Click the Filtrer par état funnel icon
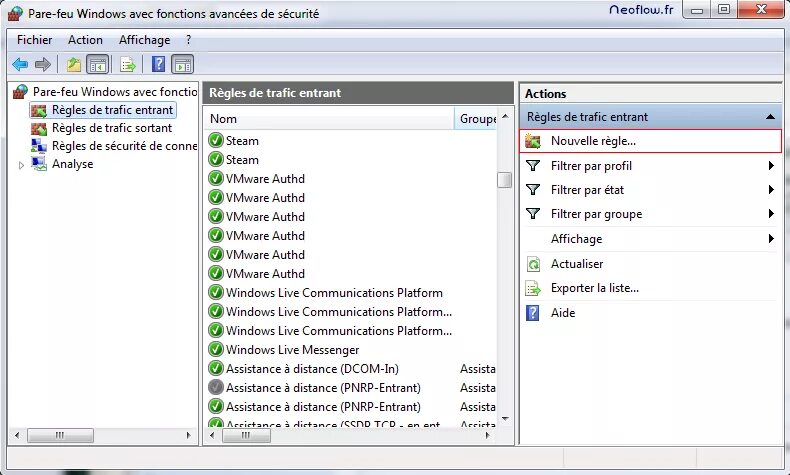The image size is (790, 475). point(533,190)
